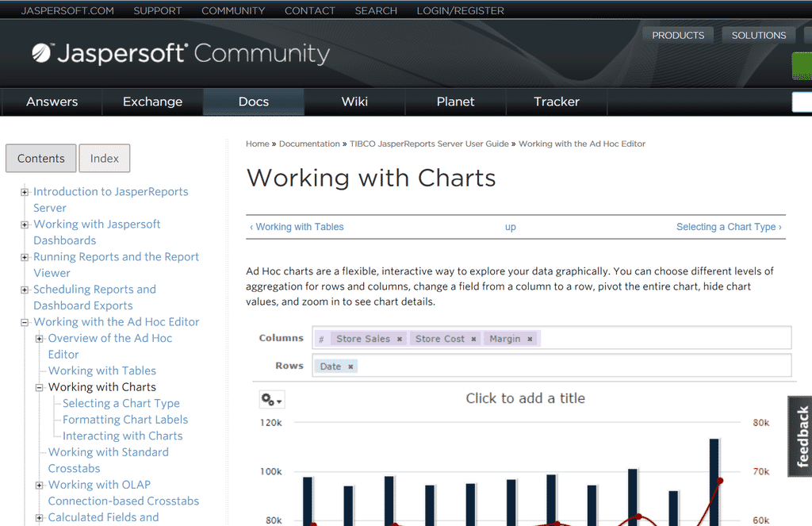Click the SEARCH top link
The height and width of the screenshot is (526, 812).
[x=376, y=11]
